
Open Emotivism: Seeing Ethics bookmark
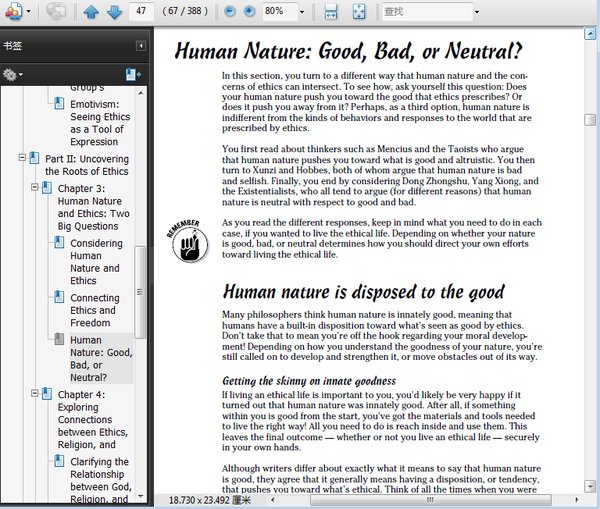coord(100,123)
